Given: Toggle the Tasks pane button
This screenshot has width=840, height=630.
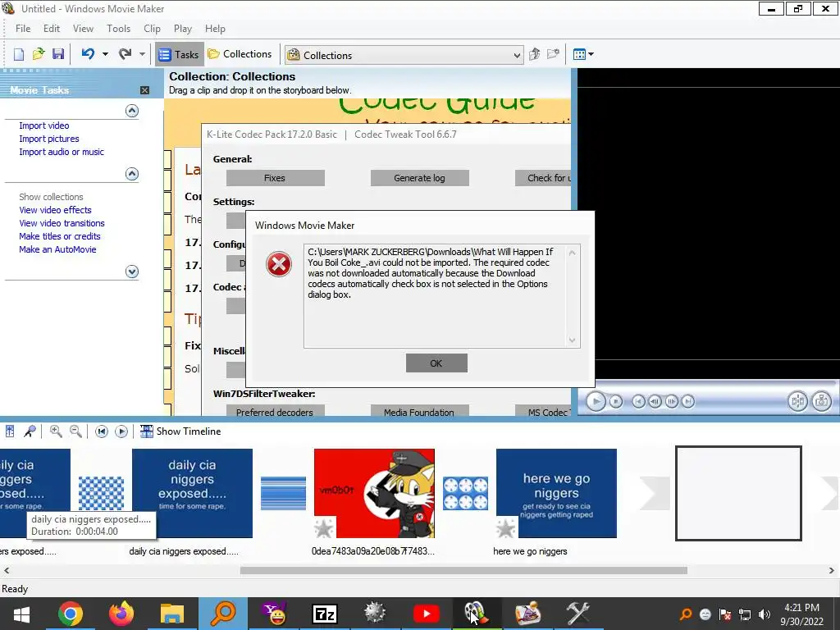Looking at the screenshot, I should (180, 54).
